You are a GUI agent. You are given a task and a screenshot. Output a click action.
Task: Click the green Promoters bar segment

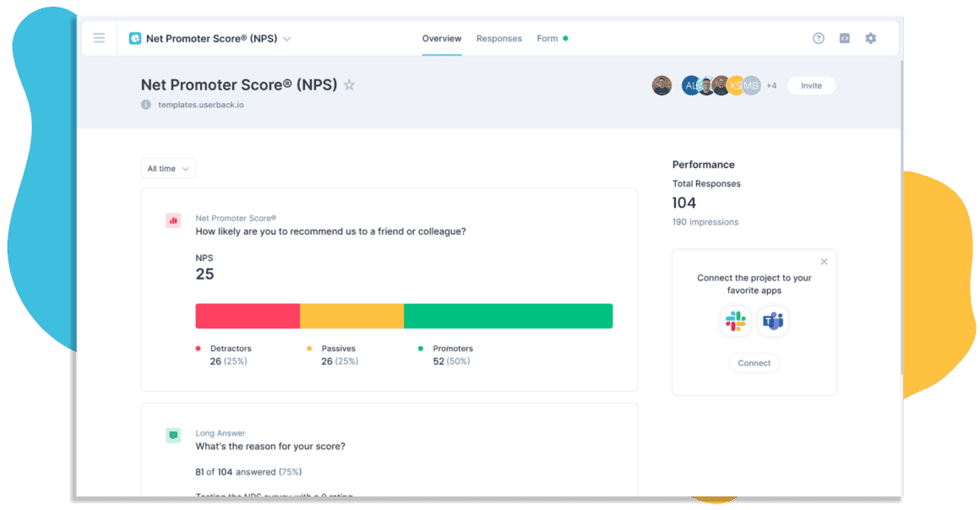pos(508,316)
